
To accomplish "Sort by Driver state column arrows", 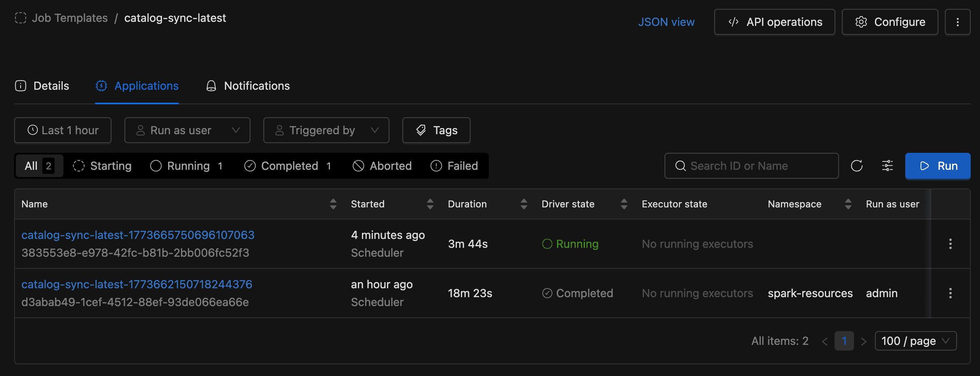I will pyautogui.click(x=624, y=204).
